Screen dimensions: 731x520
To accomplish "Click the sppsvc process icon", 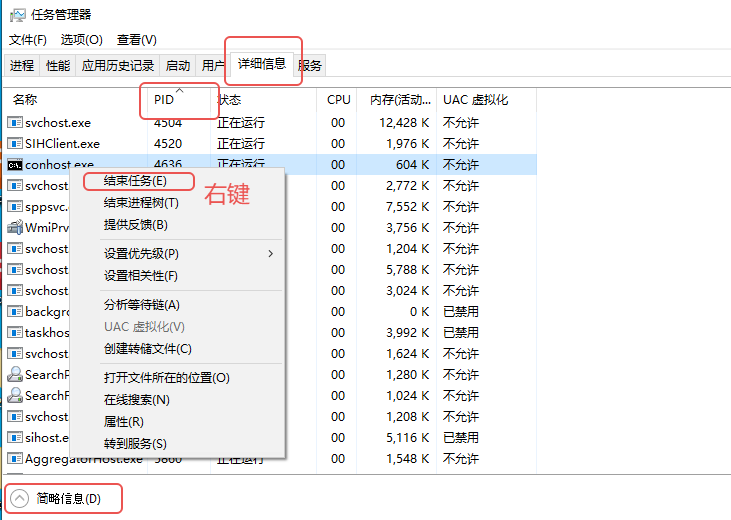I will (x=15, y=206).
